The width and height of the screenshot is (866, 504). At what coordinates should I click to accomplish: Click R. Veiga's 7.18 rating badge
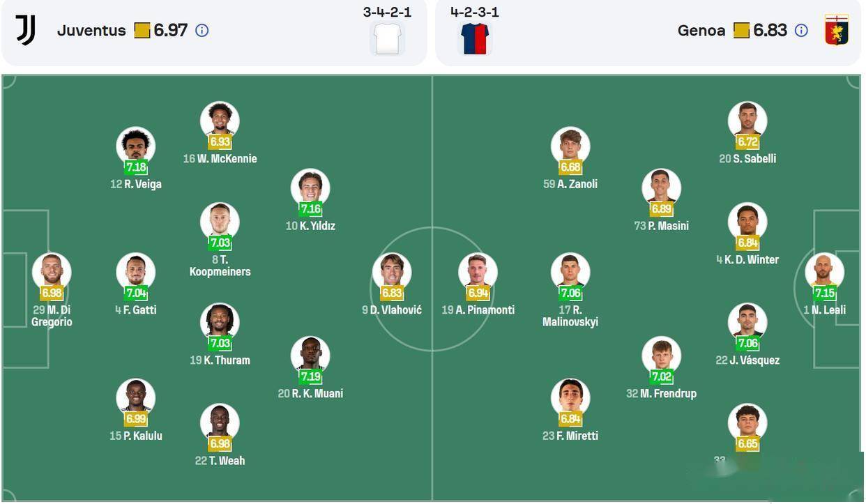coord(136,167)
